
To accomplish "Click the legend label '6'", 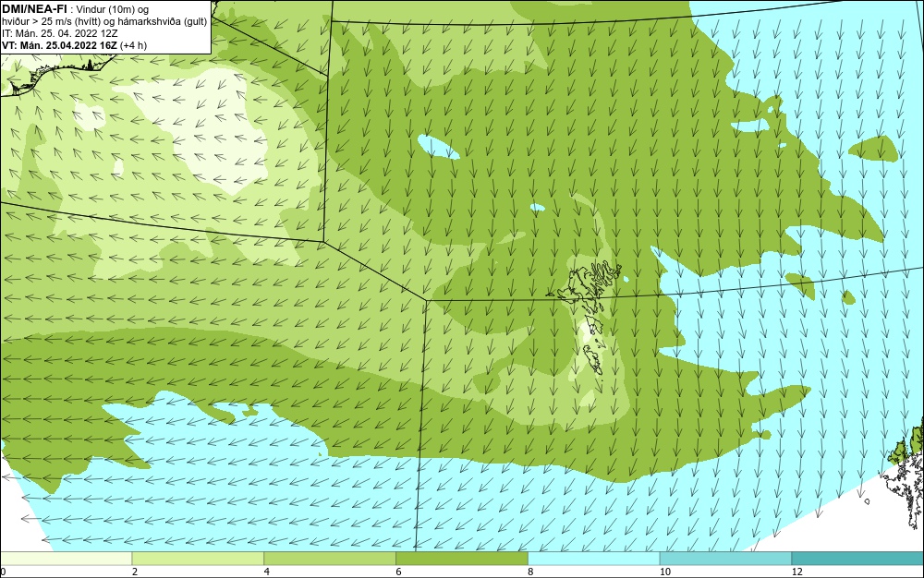I will (399, 572).
